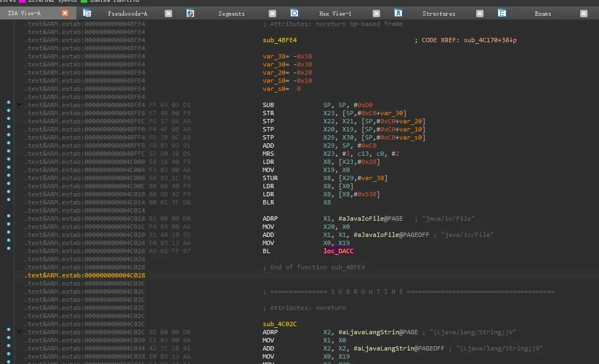Toggle breakpoint dot at address 4BFE8
599x364 pixels.
tap(9, 110)
